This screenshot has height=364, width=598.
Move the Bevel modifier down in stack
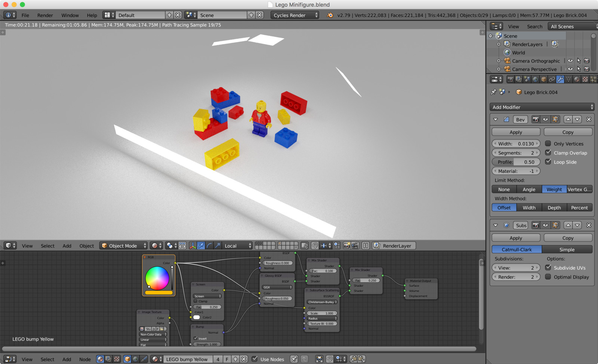click(x=577, y=119)
